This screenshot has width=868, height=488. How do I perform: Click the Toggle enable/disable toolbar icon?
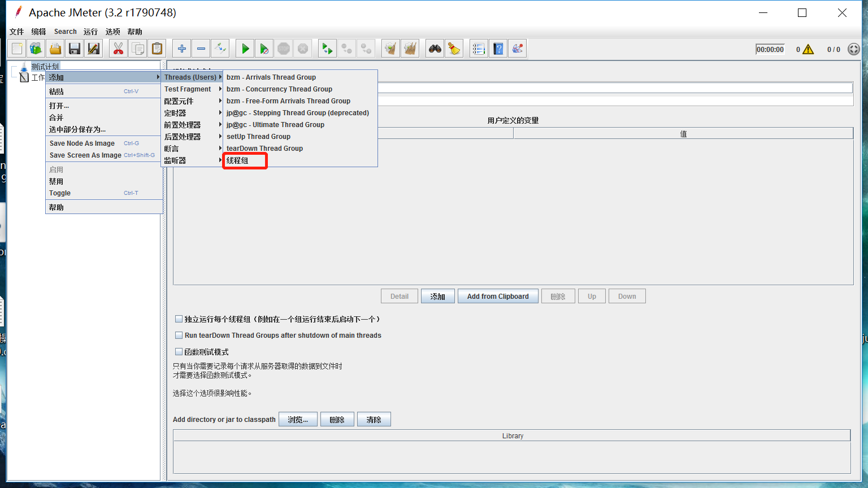point(220,49)
